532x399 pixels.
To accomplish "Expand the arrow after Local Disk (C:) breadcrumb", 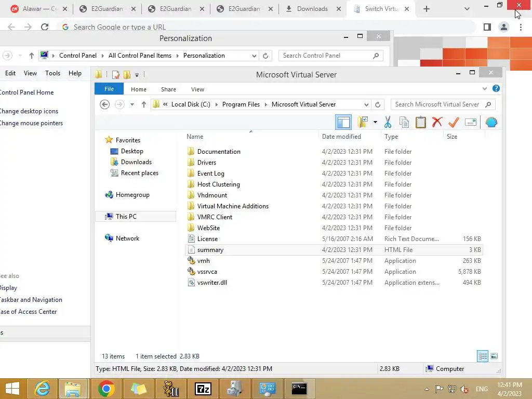I will pyautogui.click(x=217, y=104).
